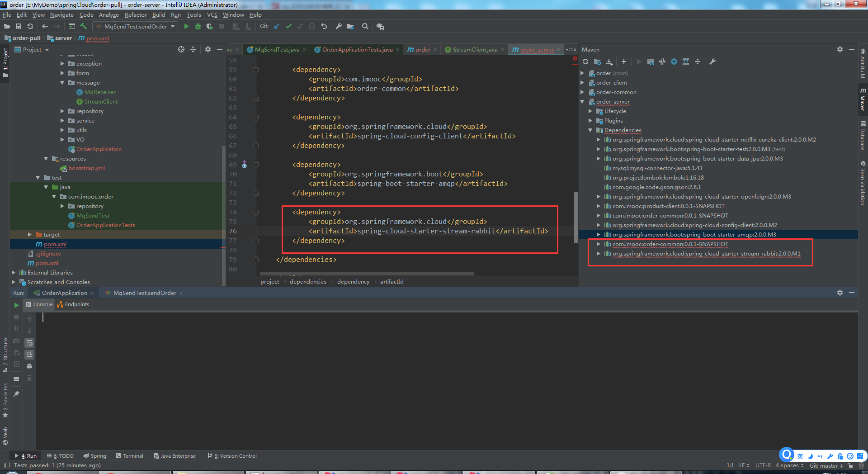Viewport: 868px width, 474px height.
Task: Toggle Scroll to End in console toolbar
Action: [x=29, y=355]
